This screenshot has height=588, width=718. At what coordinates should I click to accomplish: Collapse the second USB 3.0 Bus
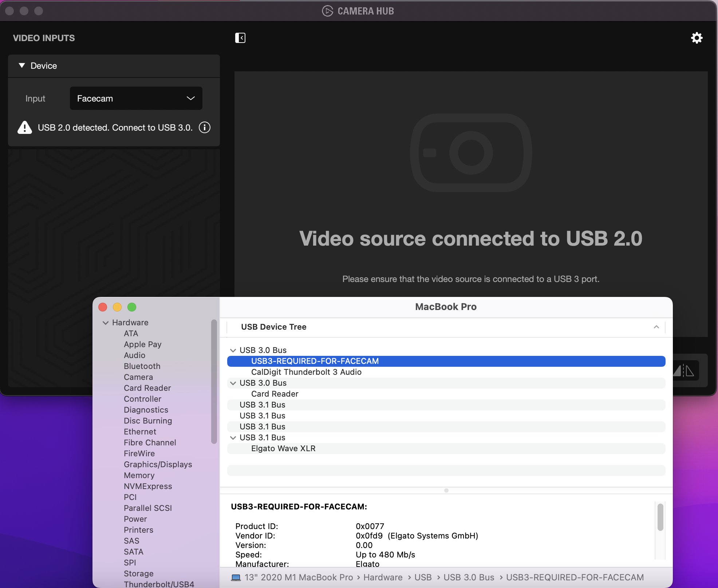[233, 383]
